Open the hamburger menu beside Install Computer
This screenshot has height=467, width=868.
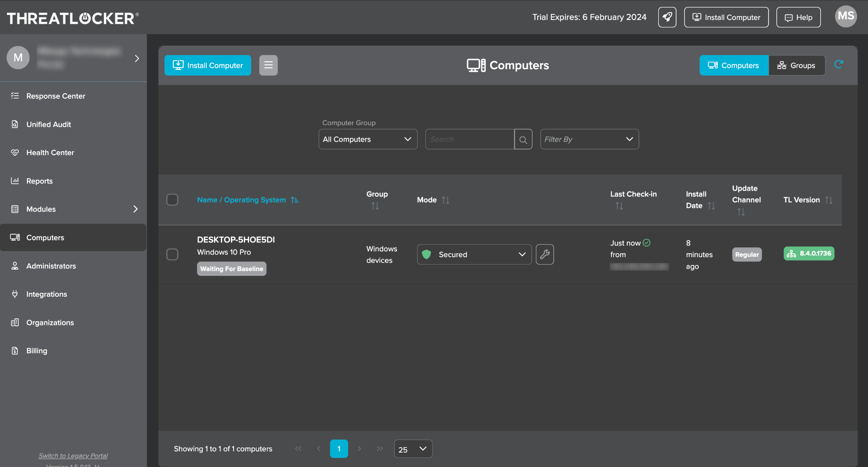[268, 65]
